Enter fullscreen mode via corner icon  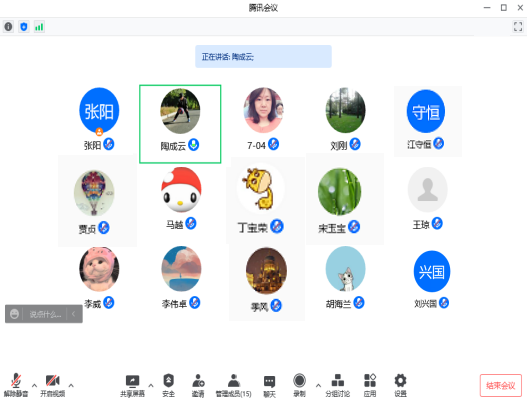click(518, 27)
